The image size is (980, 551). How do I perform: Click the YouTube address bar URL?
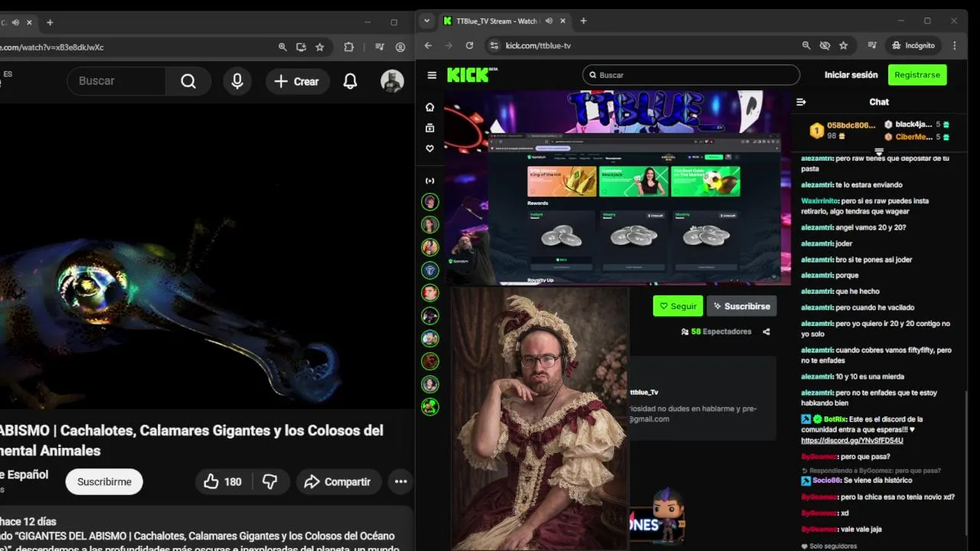(52, 47)
